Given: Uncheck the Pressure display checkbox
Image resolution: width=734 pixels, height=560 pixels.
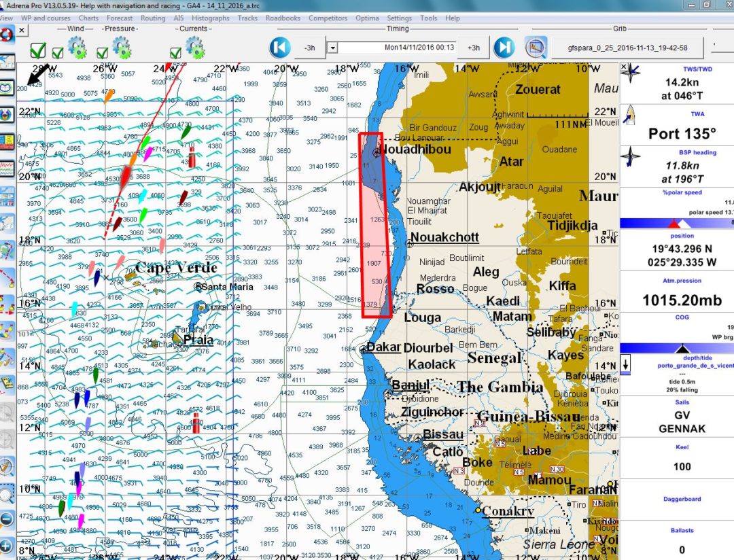Looking at the screenshot, I should pyautogui.click(x=103, y=52).
